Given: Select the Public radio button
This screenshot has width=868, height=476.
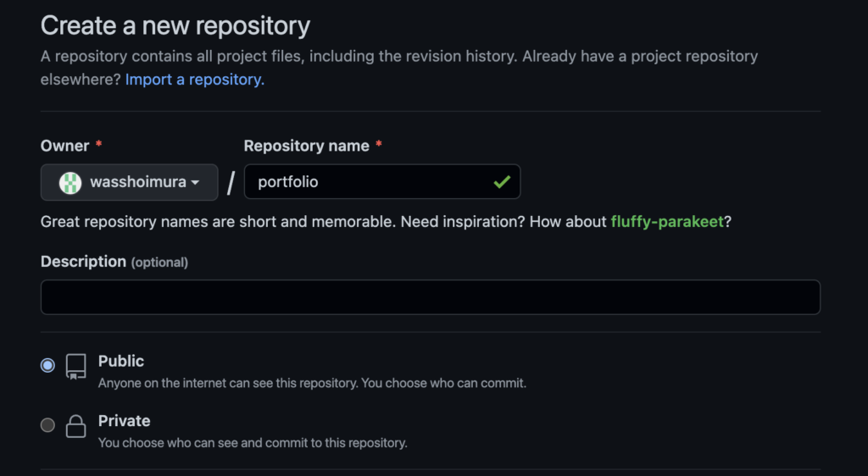Looking at the screenshot, I should tap(47, 365).
